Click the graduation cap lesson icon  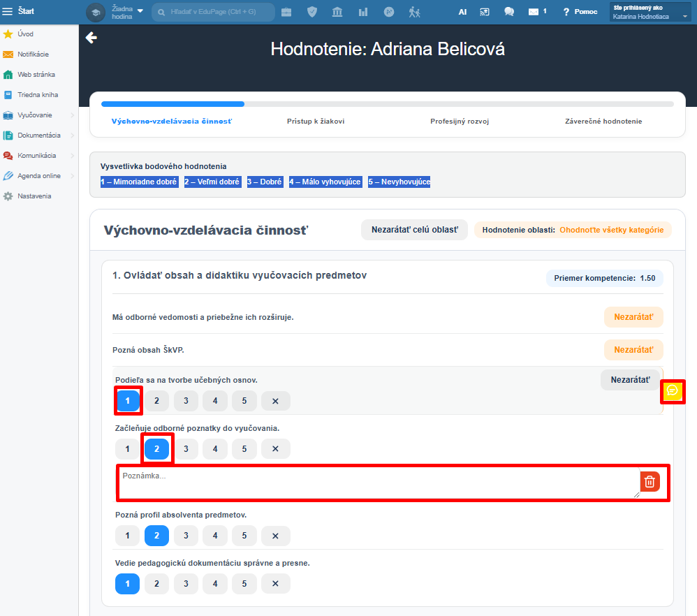tap(96, 13)
